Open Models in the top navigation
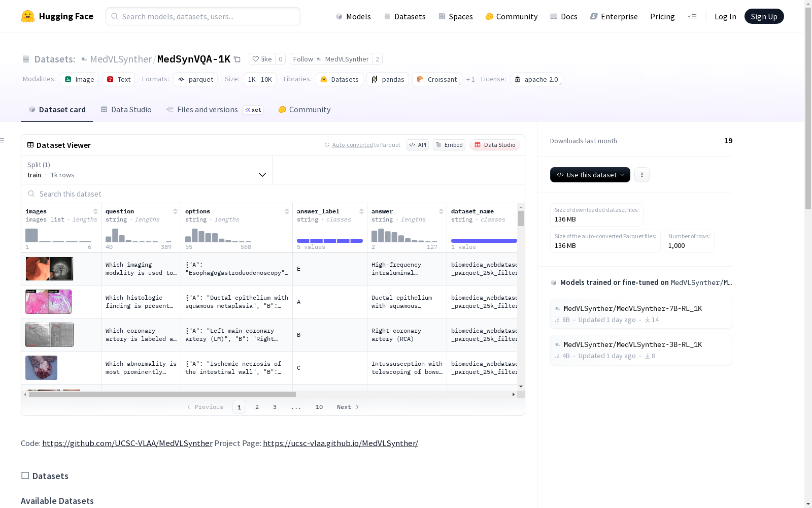Screen dimensions: 812x508 (353, 16)
